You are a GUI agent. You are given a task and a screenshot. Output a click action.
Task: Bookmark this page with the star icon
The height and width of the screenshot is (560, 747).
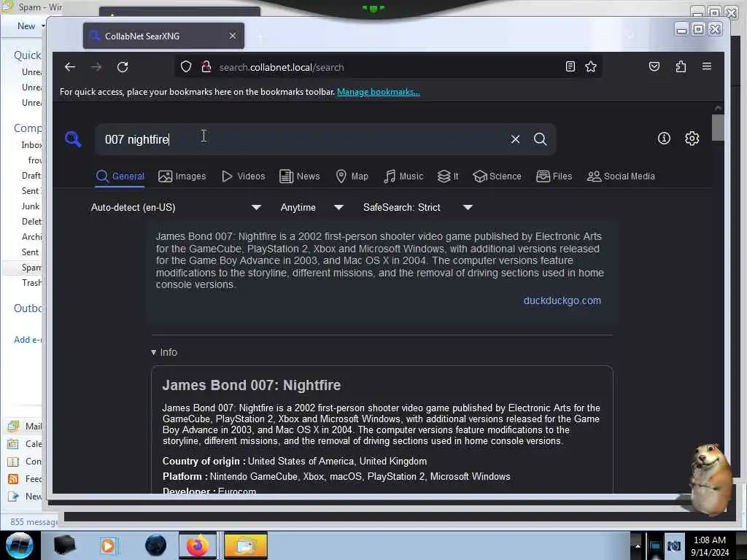pyautogui.click(x=591, y=66)
